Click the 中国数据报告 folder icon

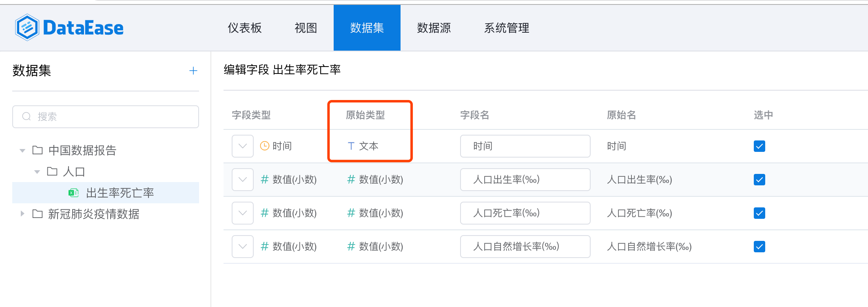click(38, 150)
